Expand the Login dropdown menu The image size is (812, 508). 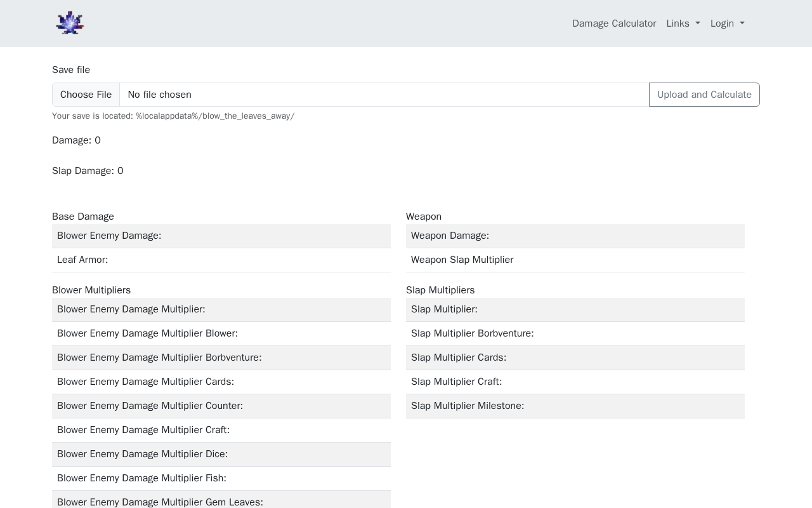pos(727,23)
